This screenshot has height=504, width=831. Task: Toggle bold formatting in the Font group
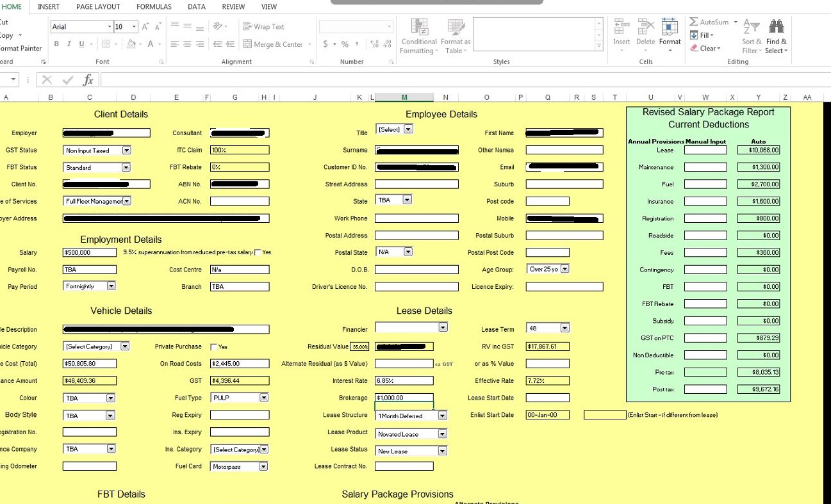click(x=56, y=44)
